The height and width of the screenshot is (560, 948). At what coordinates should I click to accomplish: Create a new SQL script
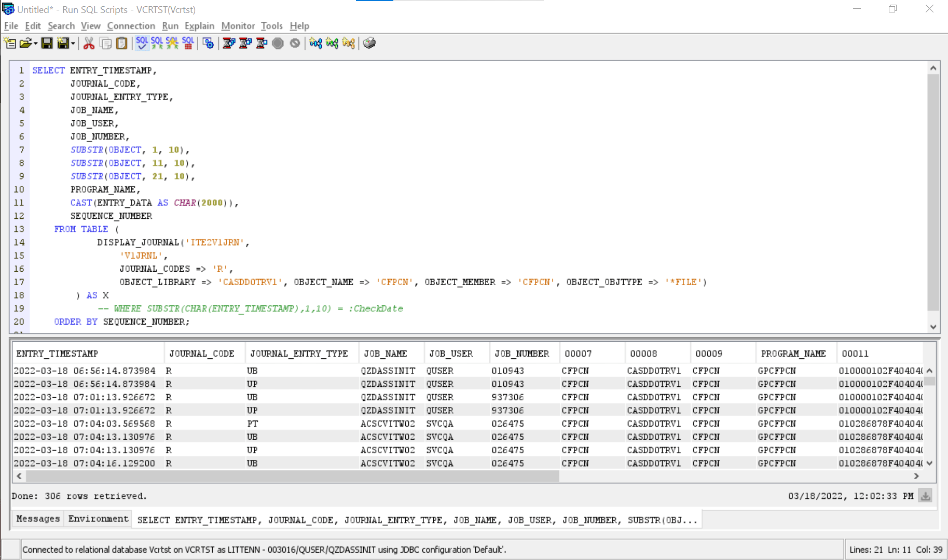click(9, 44)
